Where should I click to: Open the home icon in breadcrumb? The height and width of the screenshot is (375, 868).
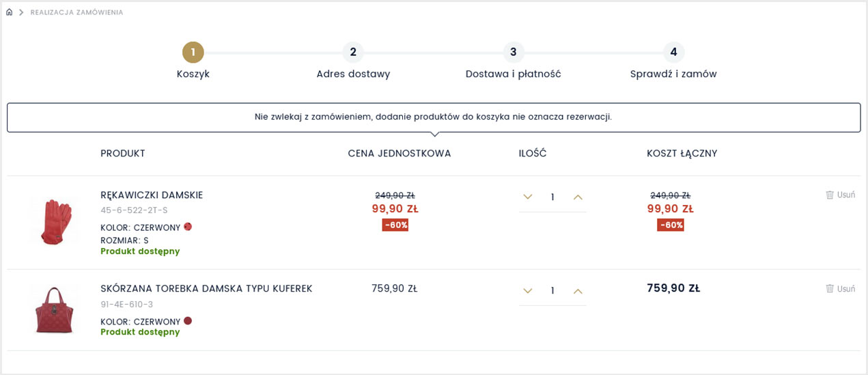[10, 12]
